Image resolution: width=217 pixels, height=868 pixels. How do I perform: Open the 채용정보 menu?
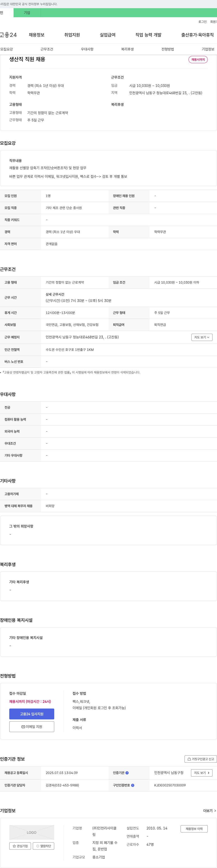[x=37, y=35]
